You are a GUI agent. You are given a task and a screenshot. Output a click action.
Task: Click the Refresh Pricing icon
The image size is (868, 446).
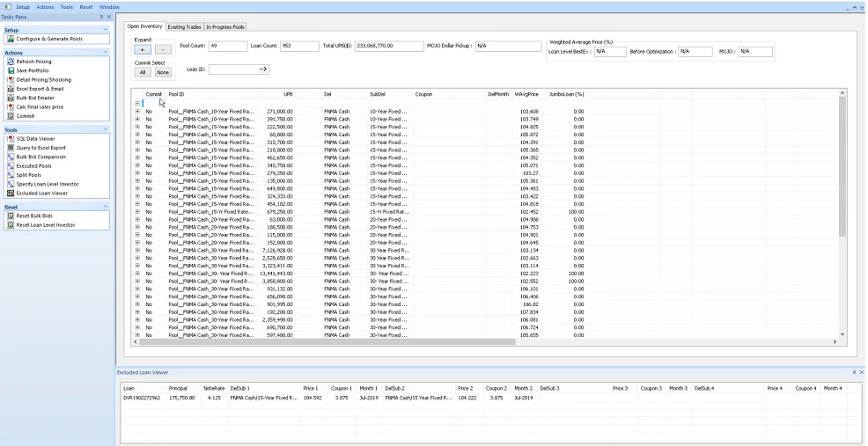11,62
